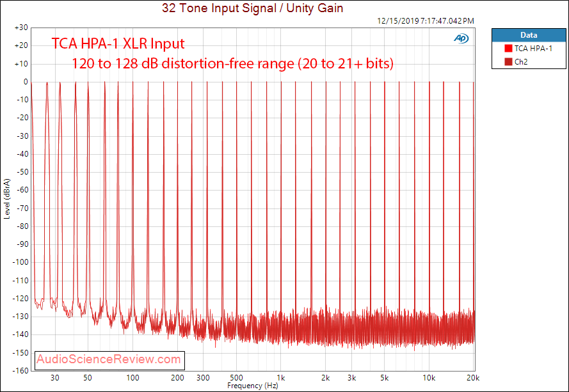569x392 pixels.
Task: Select the Data legend header
Action: (529, 35)
